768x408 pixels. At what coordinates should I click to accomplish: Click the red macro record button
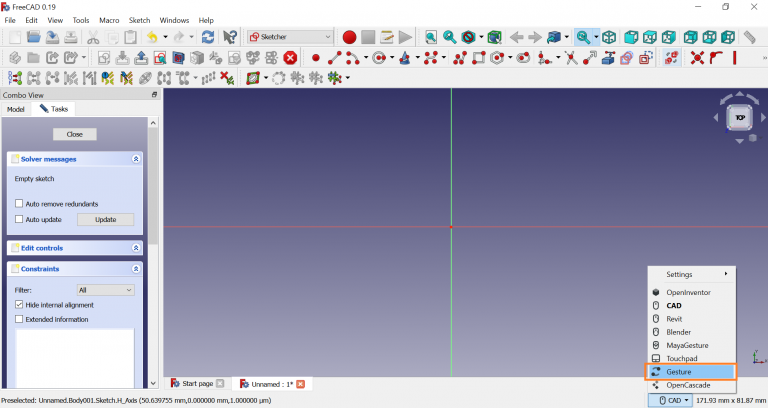pyautogui.click(x=349, y=37)
